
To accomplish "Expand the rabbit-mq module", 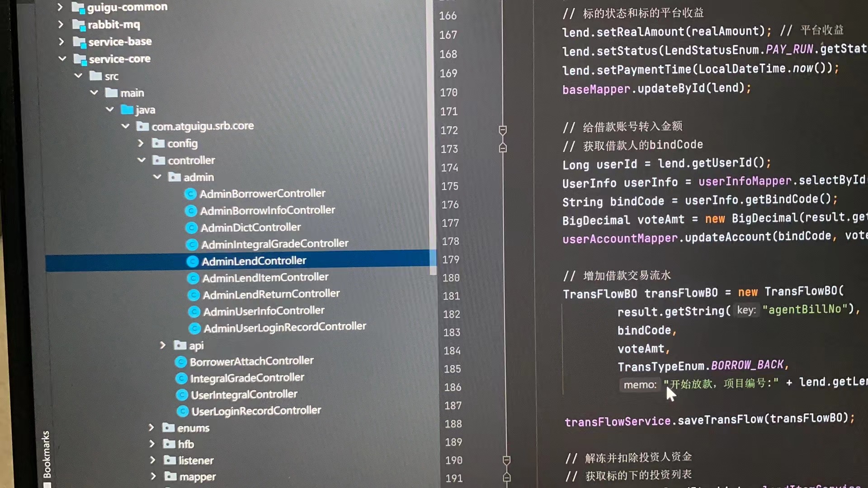I will (61, 24).
